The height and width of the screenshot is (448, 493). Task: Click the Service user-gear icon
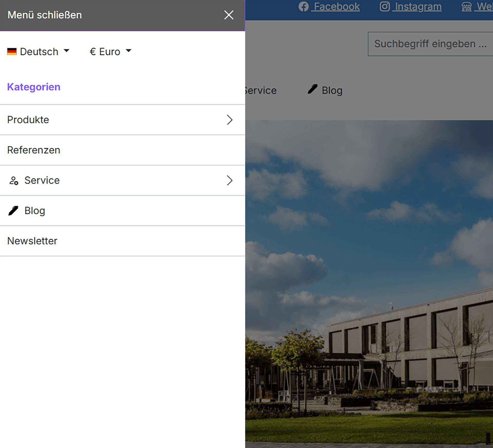click(x=14, y=181)
